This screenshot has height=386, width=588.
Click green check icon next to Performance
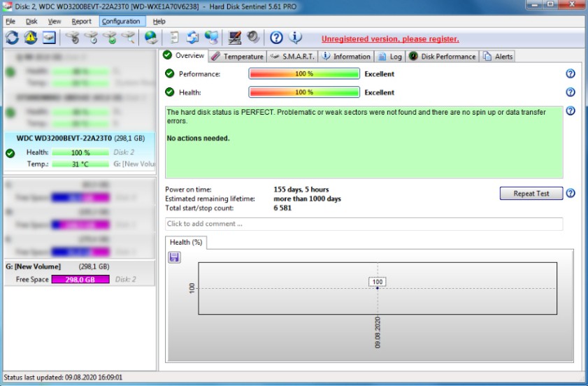pyautogui.click(x=169, y=73)
